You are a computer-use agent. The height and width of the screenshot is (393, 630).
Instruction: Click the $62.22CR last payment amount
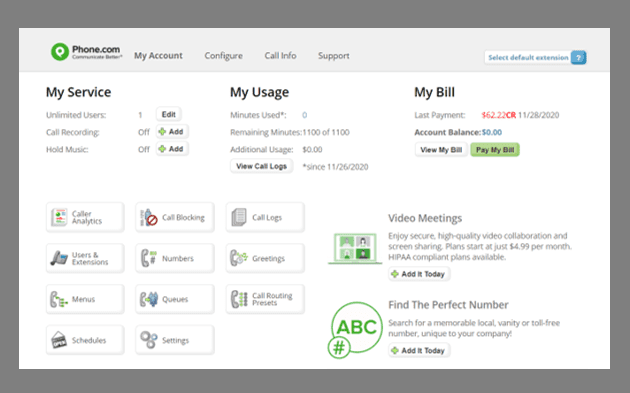(x=499, y=115)
